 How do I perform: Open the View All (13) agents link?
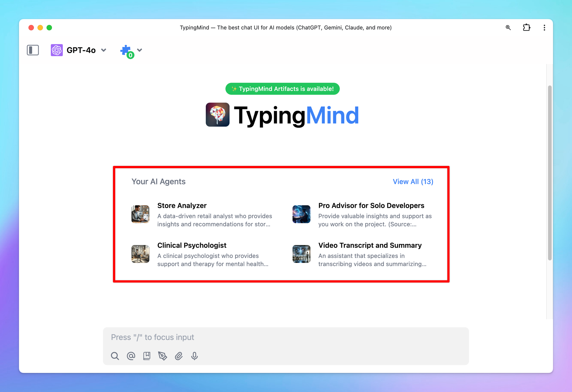(x=413, y=182)
